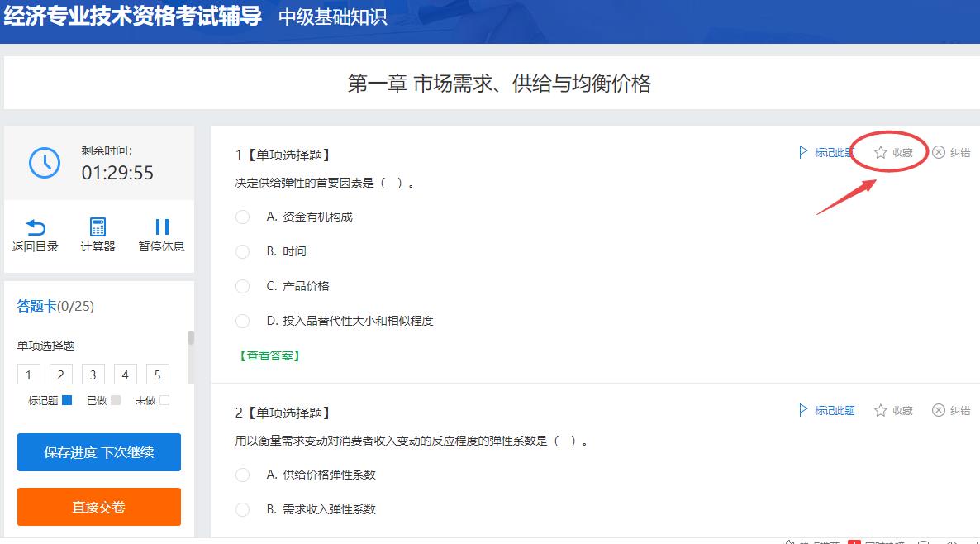Open the calculator tool
The width and height of the screenshot is (980, 544).
pos(98,227)
